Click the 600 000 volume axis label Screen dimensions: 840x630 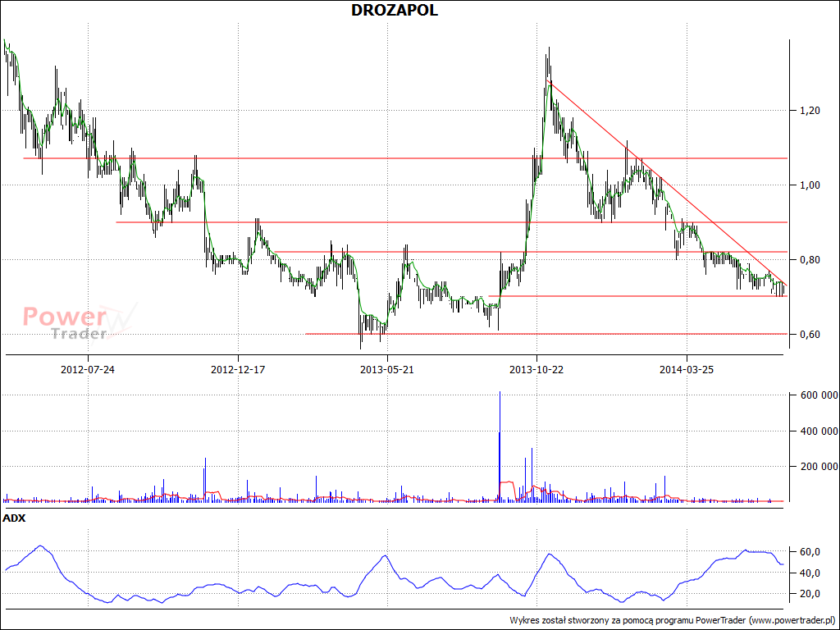pos(819,395)
